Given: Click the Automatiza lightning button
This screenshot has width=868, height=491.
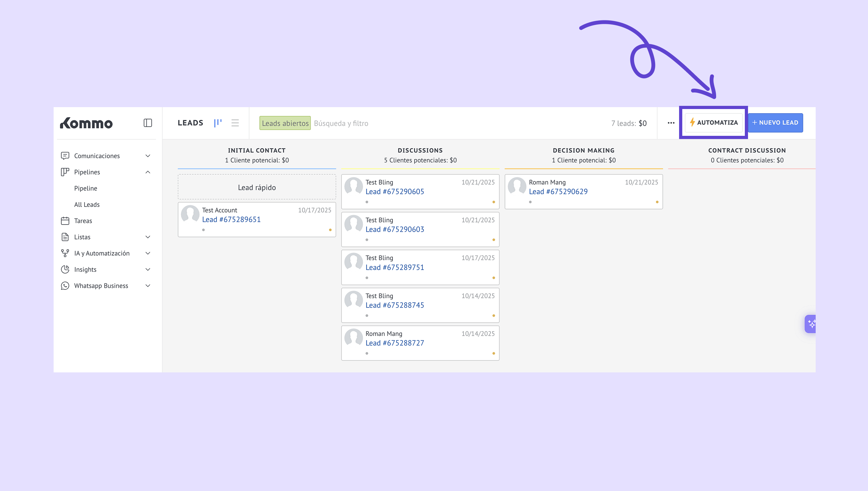Looking at the screenshot, I should [714, 123].
